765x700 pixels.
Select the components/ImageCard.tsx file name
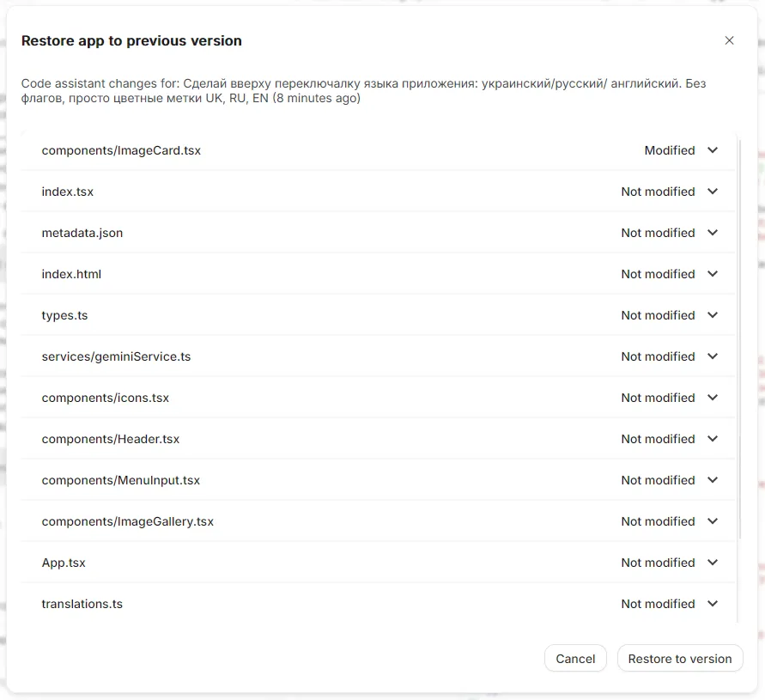coord(121,150)
